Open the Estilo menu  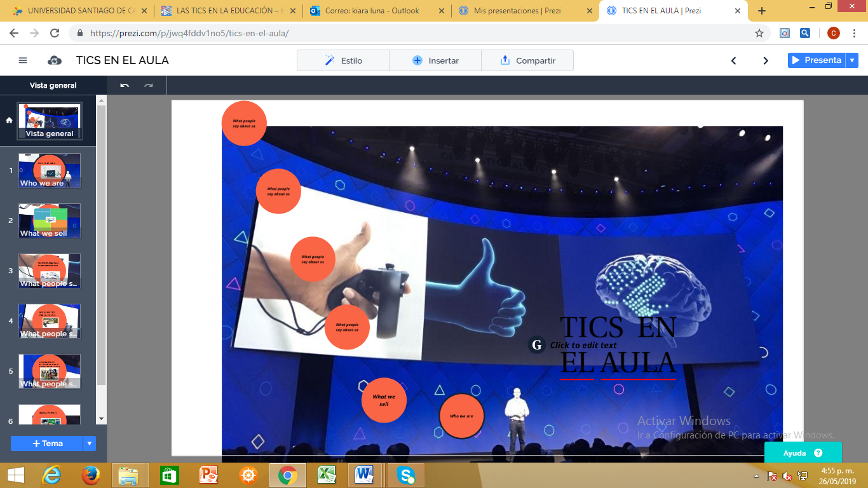click(343, 60)
